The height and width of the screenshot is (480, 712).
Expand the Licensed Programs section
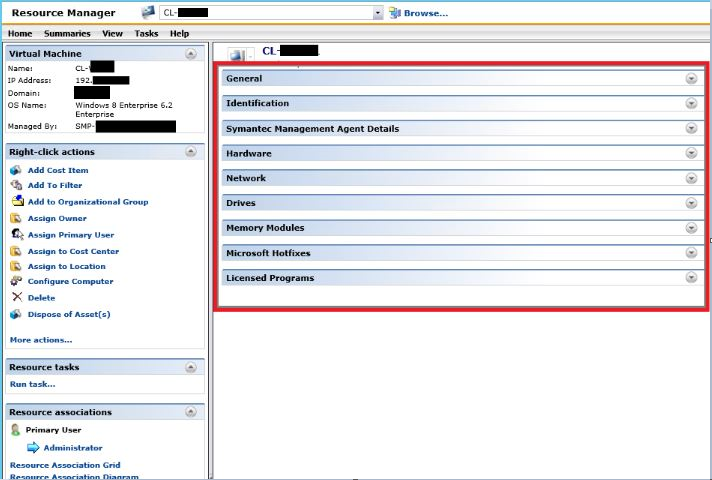tap(691, 278)
